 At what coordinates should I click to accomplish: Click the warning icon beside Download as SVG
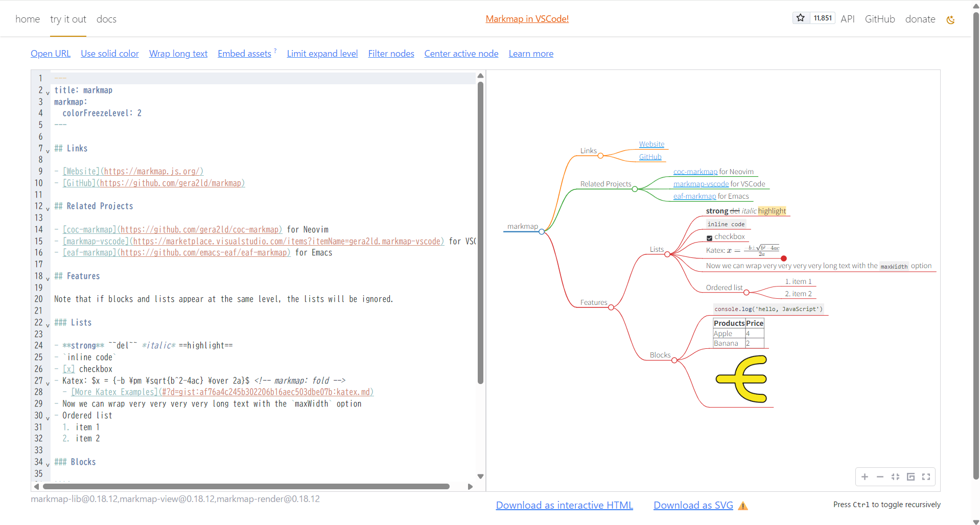(742, 506)
